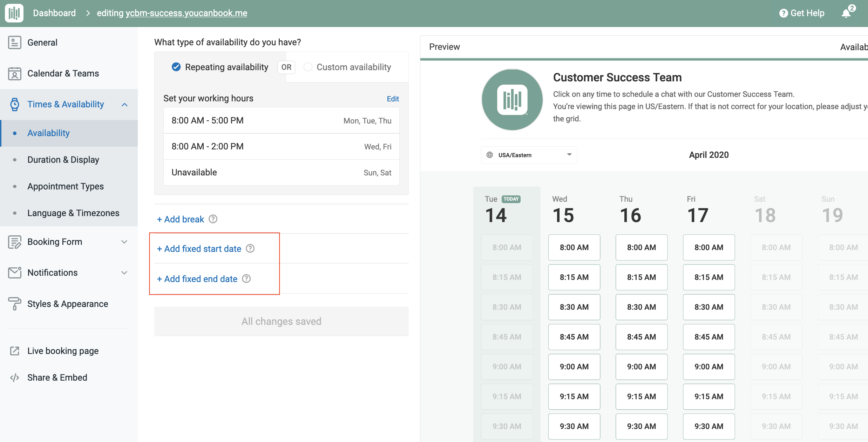Viewport: 868px width, 442px height.
Task: Go to Appointment Types page
Action: (x=66, y=186)
